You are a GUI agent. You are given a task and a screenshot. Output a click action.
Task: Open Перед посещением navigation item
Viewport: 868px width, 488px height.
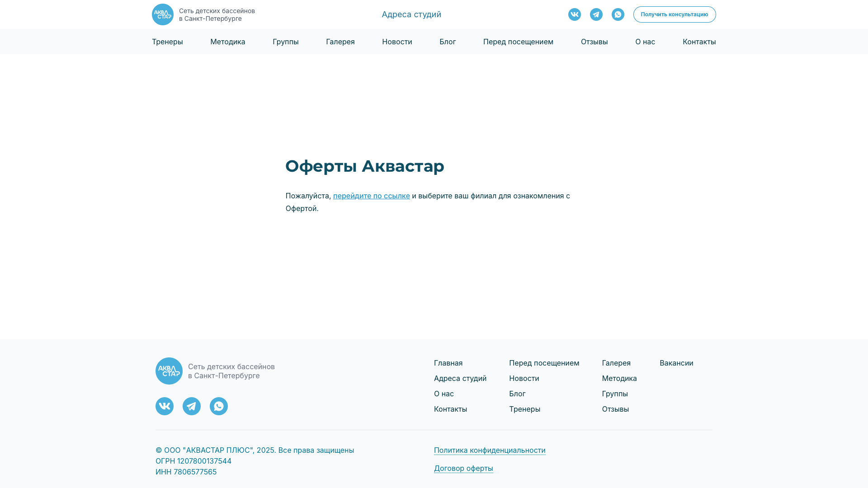[518, 42]
